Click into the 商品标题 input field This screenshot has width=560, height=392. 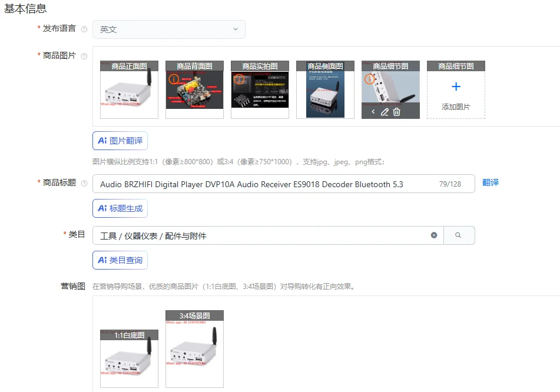284,184
